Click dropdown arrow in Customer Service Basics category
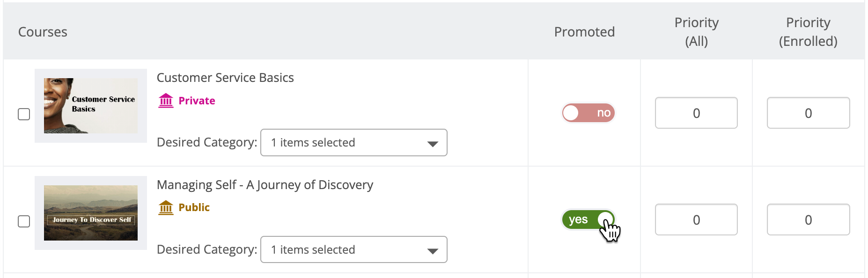 point(433,144)
